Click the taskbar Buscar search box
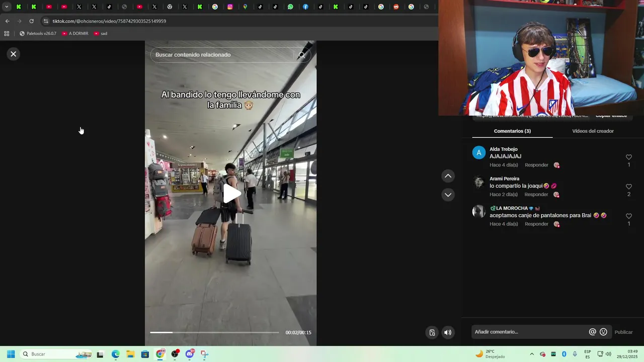This screenshot has width=644, height=362. [56, 354]
